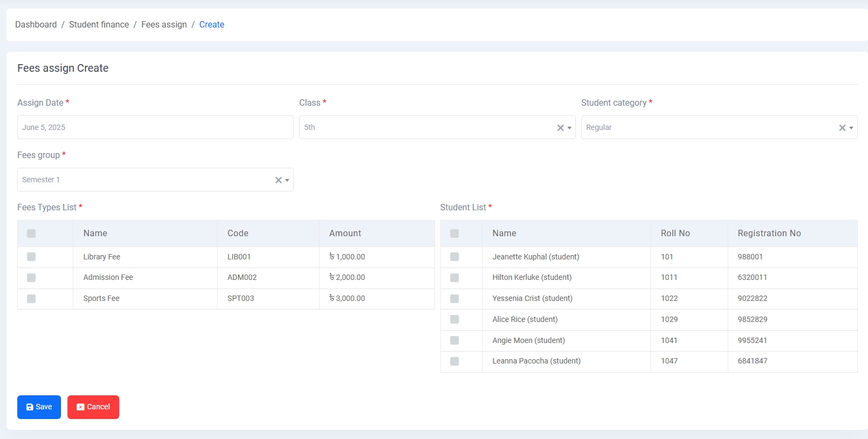
Task: Click Leanna Pacocha (student) name
Action: point(536,361)
